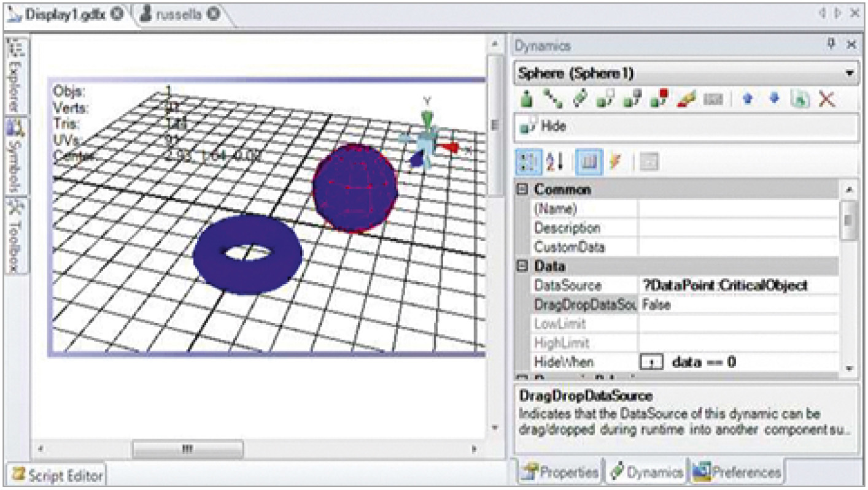Screen dimensions: 868x490
Task: Move the dynamic up with blue up arrow
Action: coord(748,99)
